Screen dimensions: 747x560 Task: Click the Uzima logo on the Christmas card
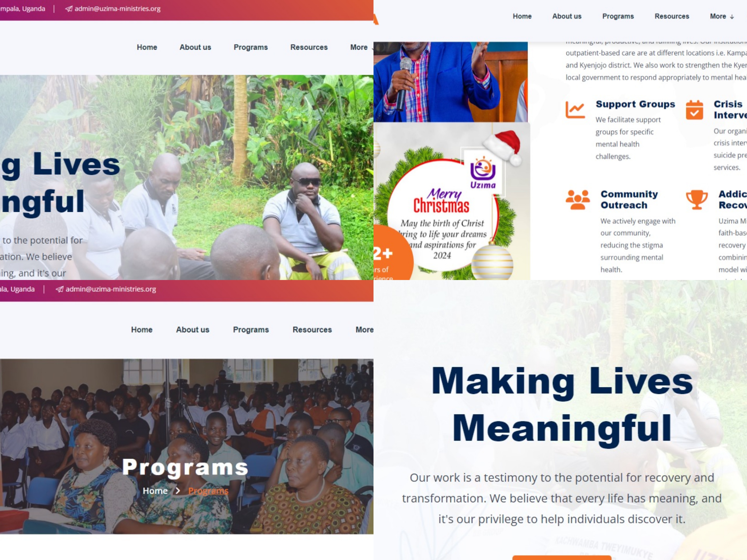(x=483, y=172)
